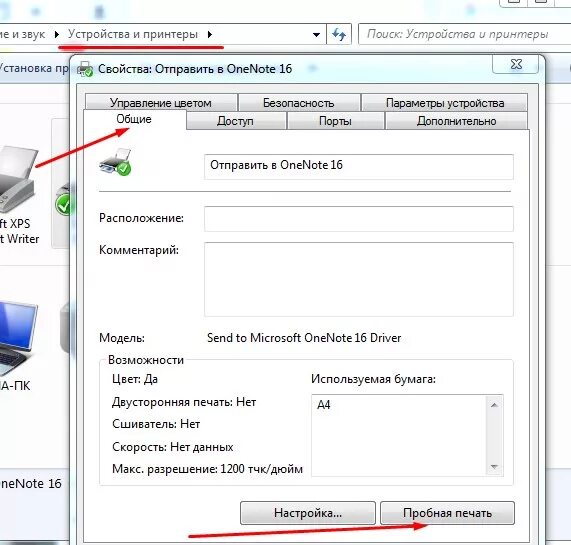The width and height of the screenshot is (571, 545).
Task: Click the Цвет: Да text
Action: click(x=135, y=379)
